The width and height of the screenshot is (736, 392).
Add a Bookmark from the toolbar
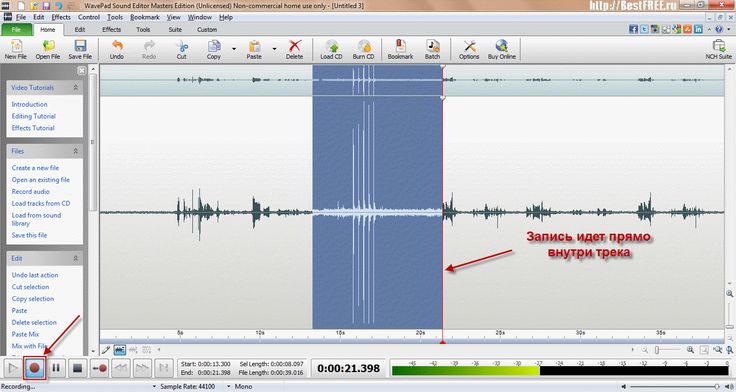coord(400,49)
